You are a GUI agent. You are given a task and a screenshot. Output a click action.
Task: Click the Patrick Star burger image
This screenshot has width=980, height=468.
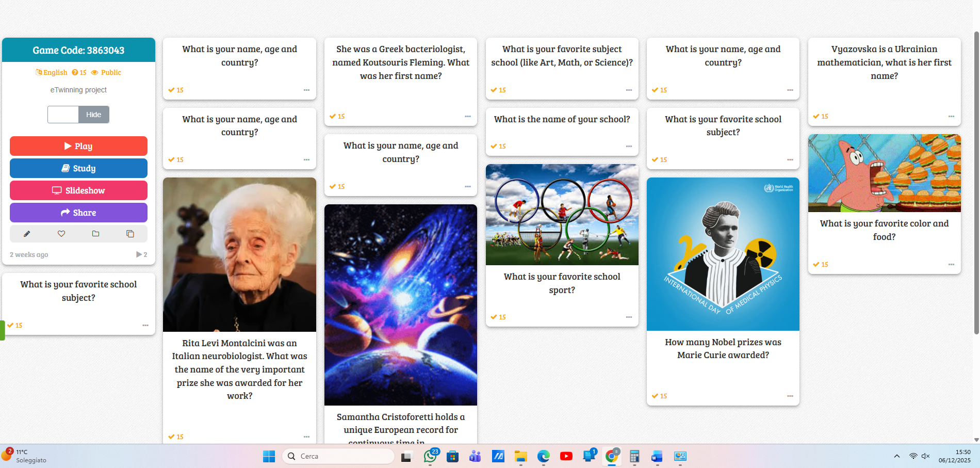(884, 173)
